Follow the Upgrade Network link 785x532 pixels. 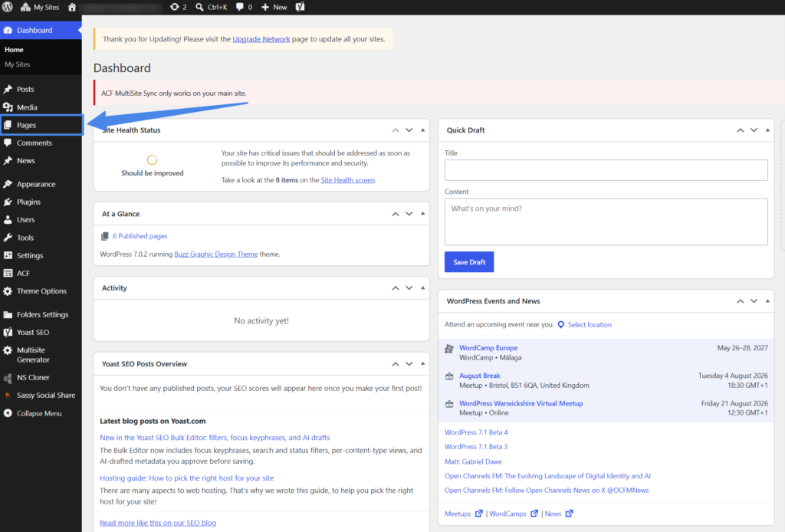[261, 39]
